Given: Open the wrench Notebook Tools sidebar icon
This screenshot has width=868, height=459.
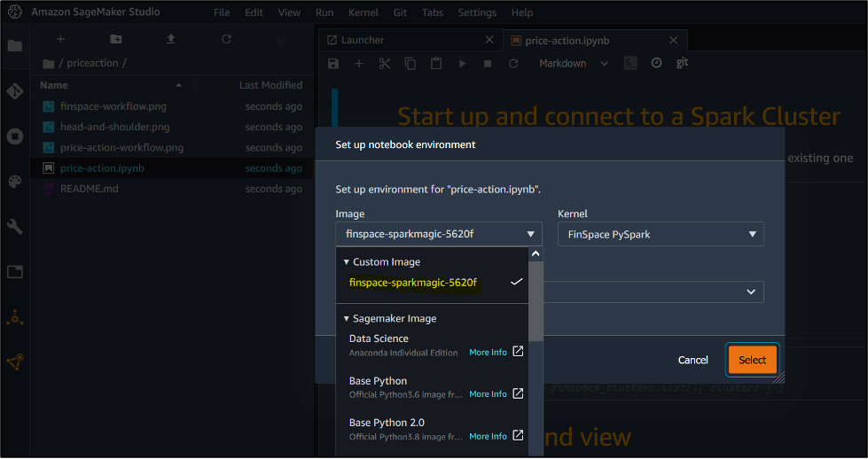Looking at the screenshot, I should pyautogui.click(x=15, y=226).
